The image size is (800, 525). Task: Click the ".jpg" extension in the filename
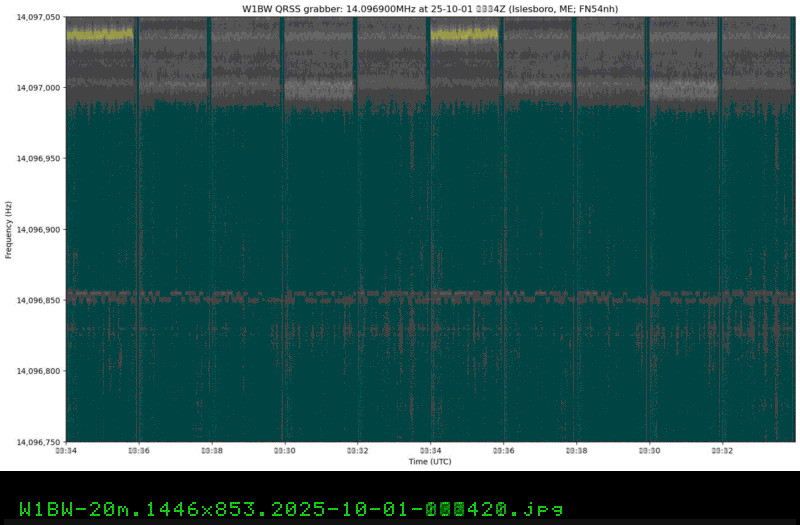[540, 508]
